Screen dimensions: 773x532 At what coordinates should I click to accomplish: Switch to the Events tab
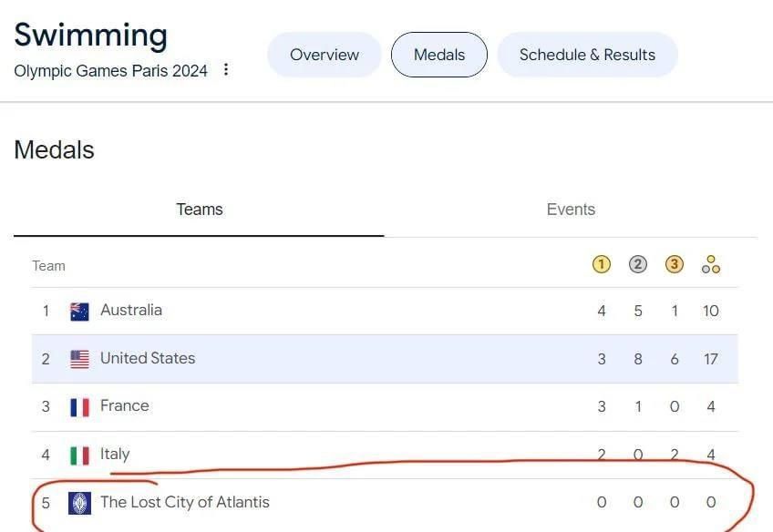coord(571,210)
